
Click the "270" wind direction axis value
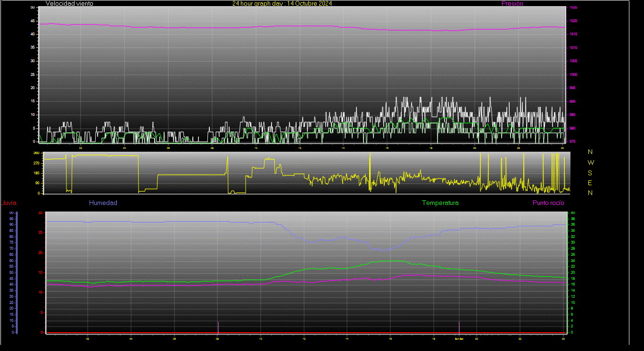[36, 163]
